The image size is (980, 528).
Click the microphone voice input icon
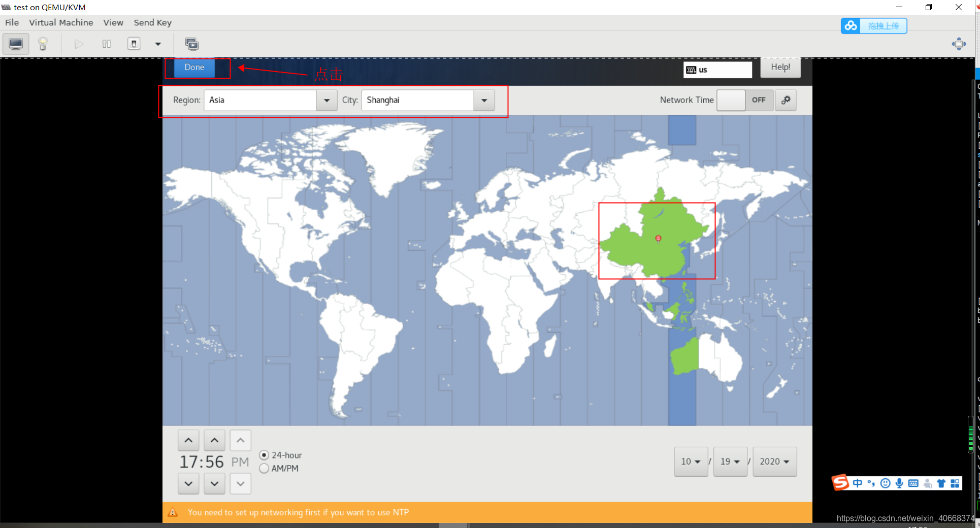click(x=899, y=483)
